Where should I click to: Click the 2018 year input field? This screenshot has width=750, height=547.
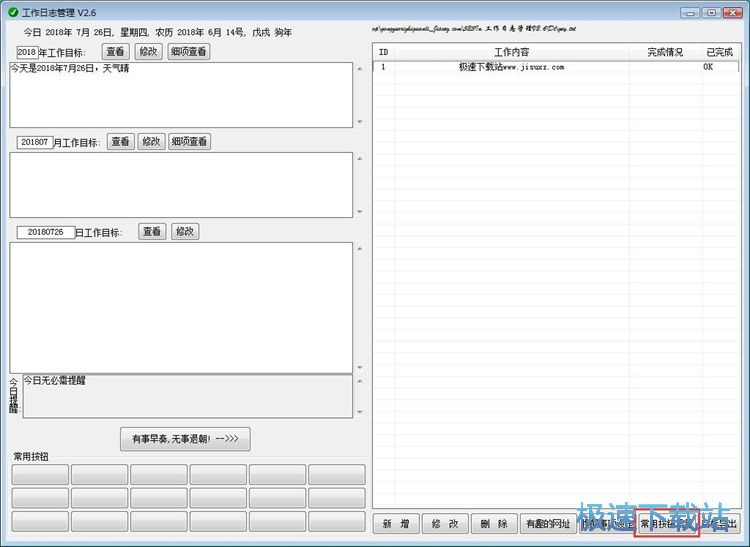click(x=27, y=52)
